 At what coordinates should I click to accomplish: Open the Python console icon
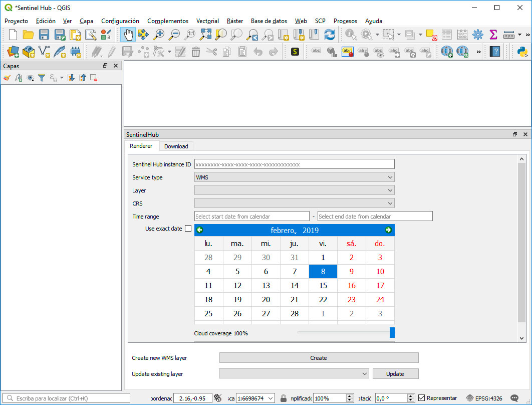[x=522, y=52]
